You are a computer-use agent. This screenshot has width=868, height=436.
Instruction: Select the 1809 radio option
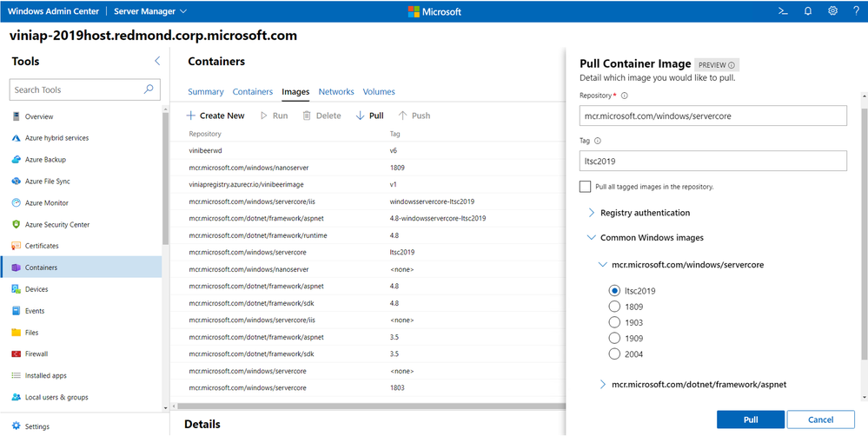[614, 307]
